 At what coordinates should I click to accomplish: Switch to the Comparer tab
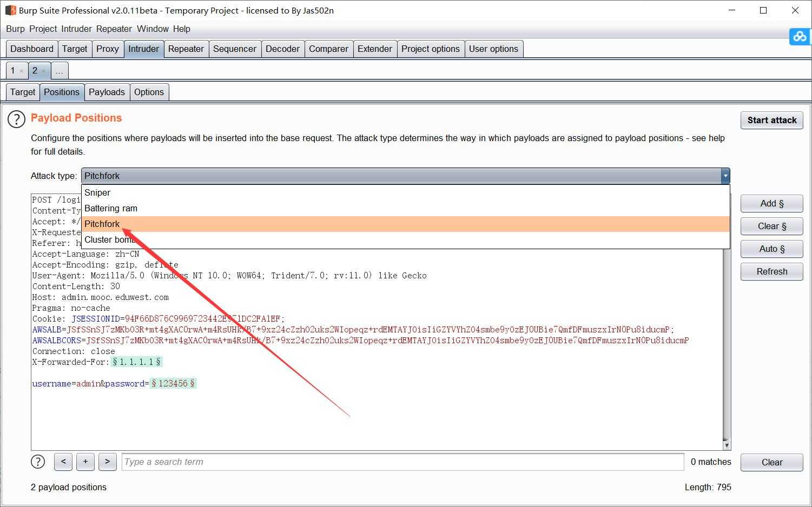pos(328,49)
